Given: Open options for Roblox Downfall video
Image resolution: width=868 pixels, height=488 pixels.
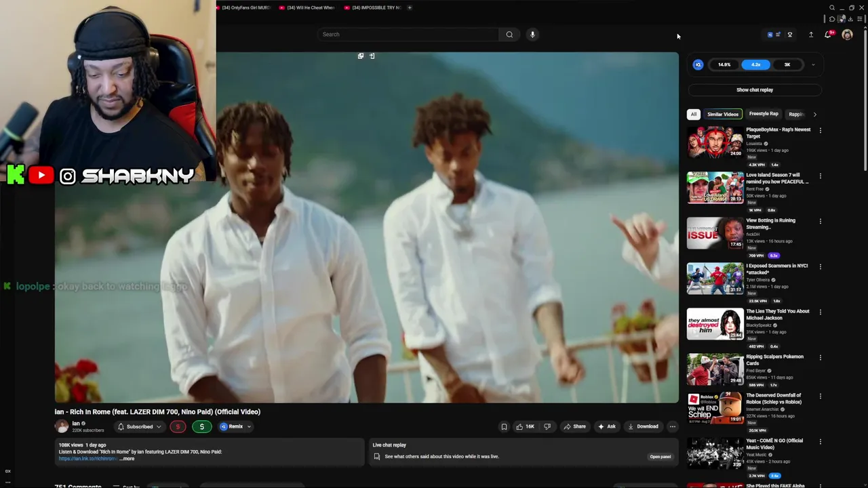Looking at the screenshot, I should click(x=821, y=396).
